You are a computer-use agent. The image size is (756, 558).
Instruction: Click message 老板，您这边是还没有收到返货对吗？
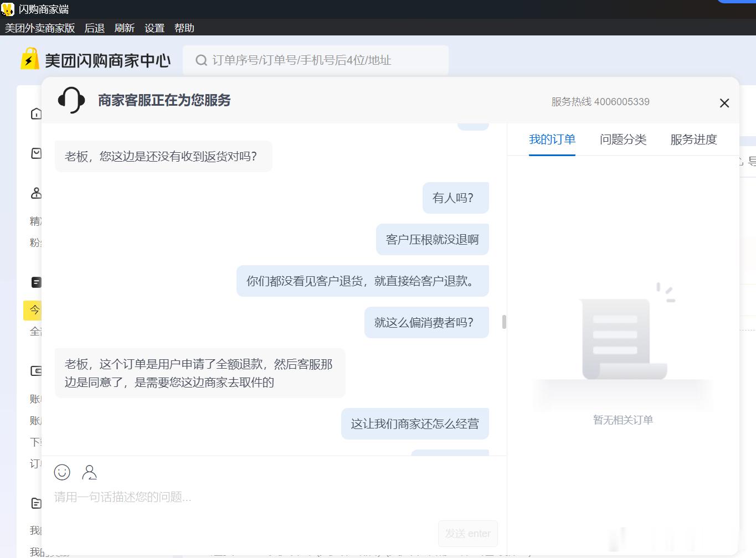tap(163, 156)
